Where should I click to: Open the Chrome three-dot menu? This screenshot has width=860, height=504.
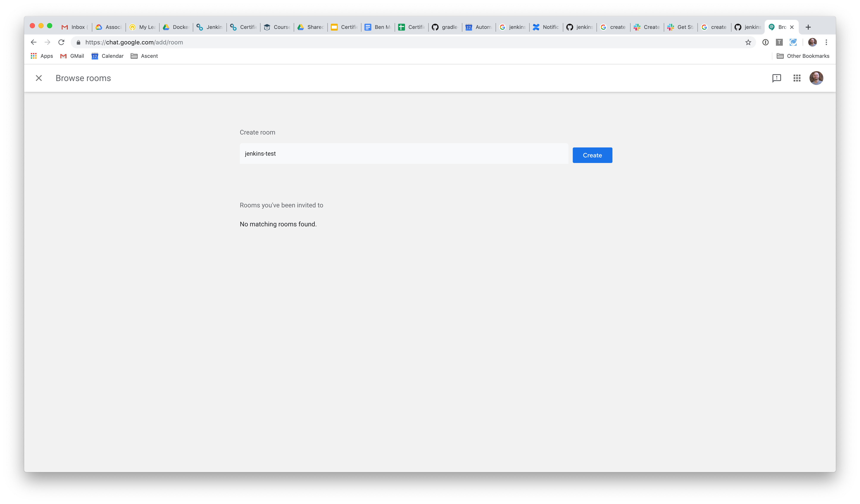click(826, 42)
